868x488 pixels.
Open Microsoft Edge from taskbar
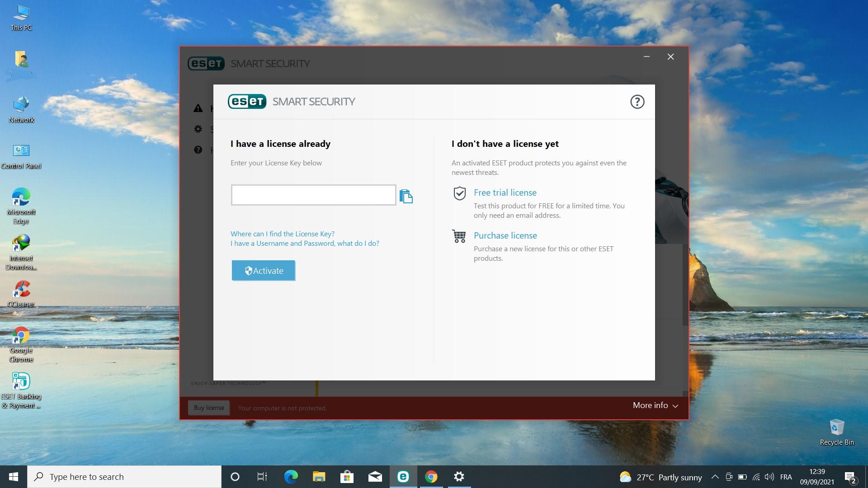291,477
